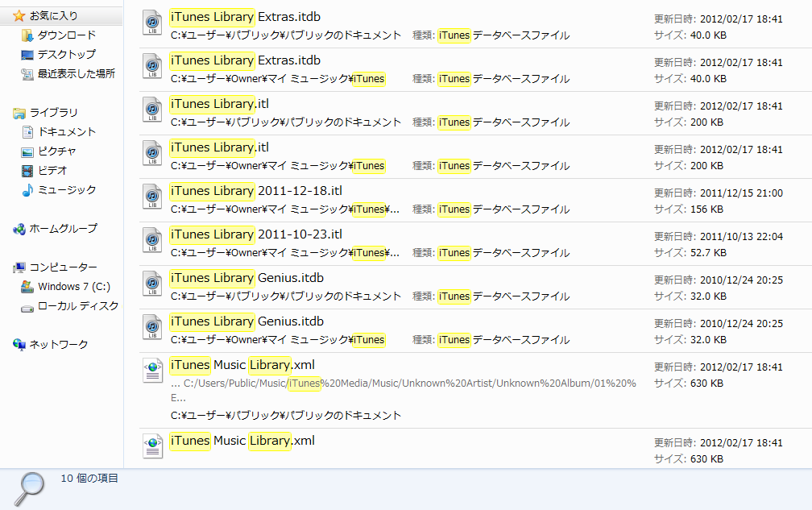Click the サイズ: 156 KB value
Screen dimensions: 812x510
(x=689, y=209)
